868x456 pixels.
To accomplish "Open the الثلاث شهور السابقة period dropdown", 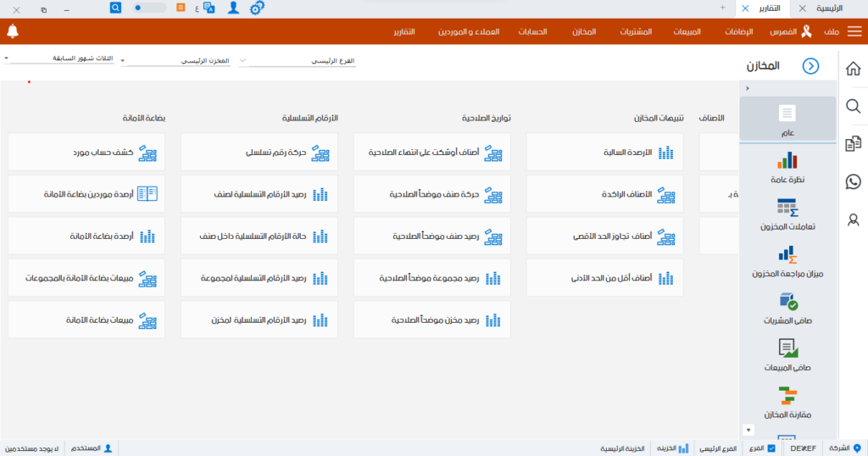I will coord(59,58).
